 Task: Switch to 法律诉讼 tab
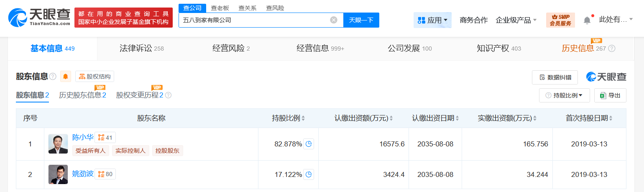pyautogui.click(x=141, y=49)
